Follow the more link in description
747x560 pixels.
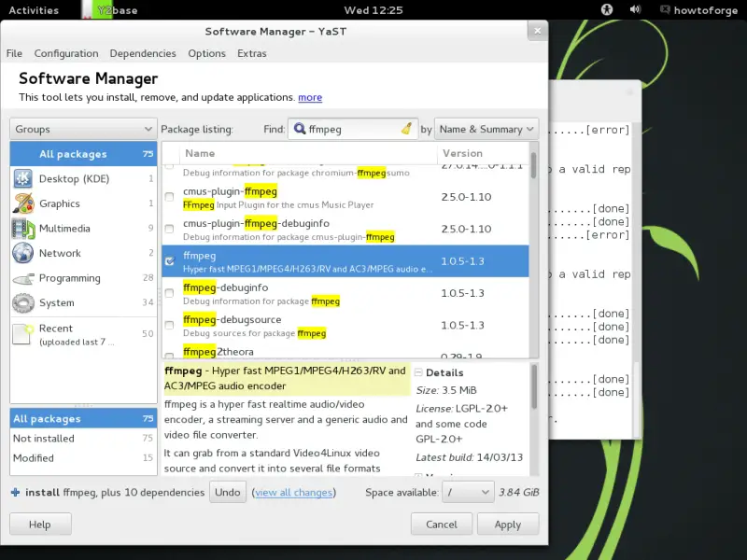point(310,97)
